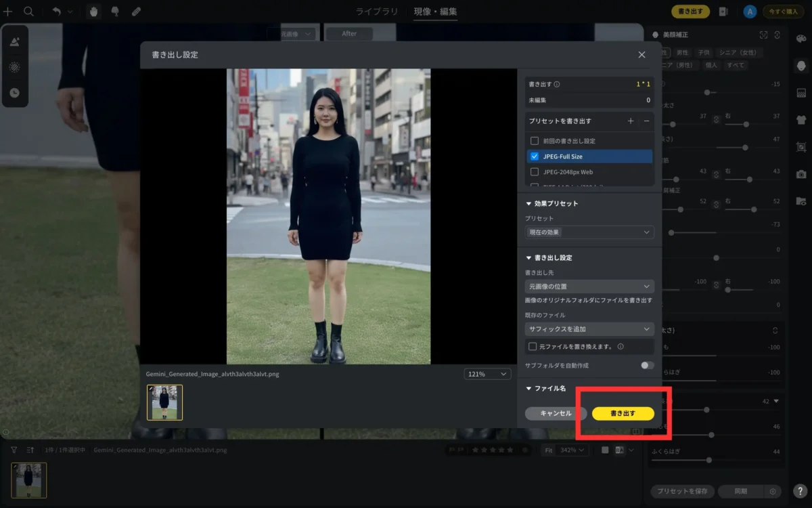Select the 男性 face filter tab
This screenshot has width=812, height=508.
click(x=683, y=52)
